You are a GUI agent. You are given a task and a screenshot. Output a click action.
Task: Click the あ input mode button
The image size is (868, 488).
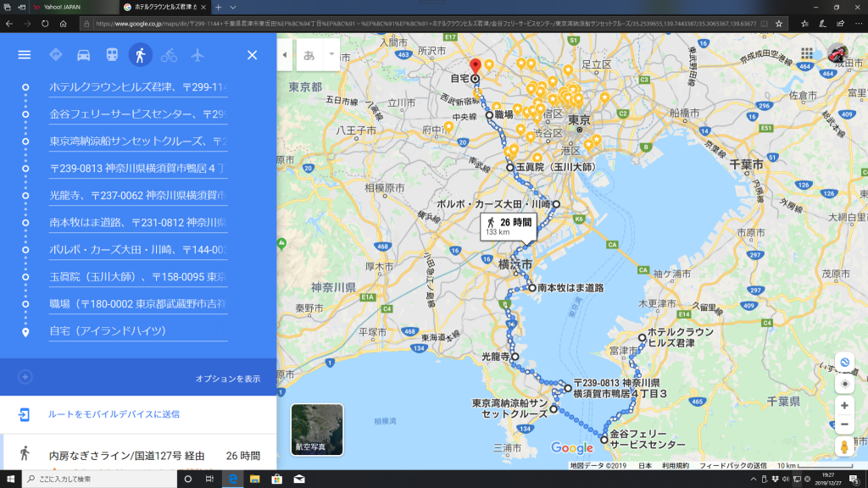(x=309, y=55)
